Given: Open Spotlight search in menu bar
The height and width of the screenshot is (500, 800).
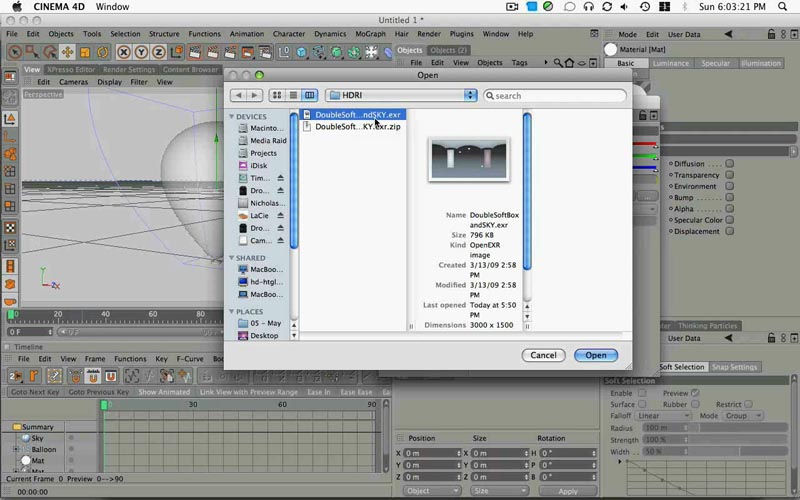Looking at the screenshot, I should coord(782,7).
